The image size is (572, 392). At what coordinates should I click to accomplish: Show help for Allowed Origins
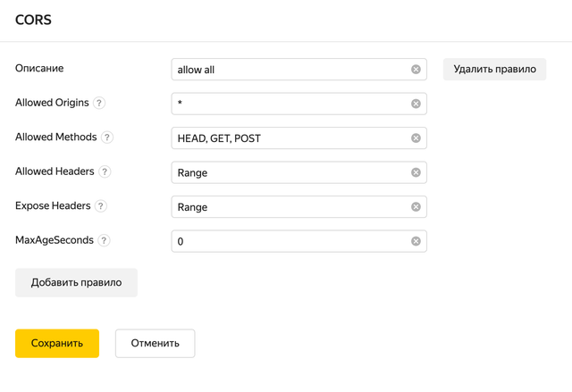click(x=99, y=103)
